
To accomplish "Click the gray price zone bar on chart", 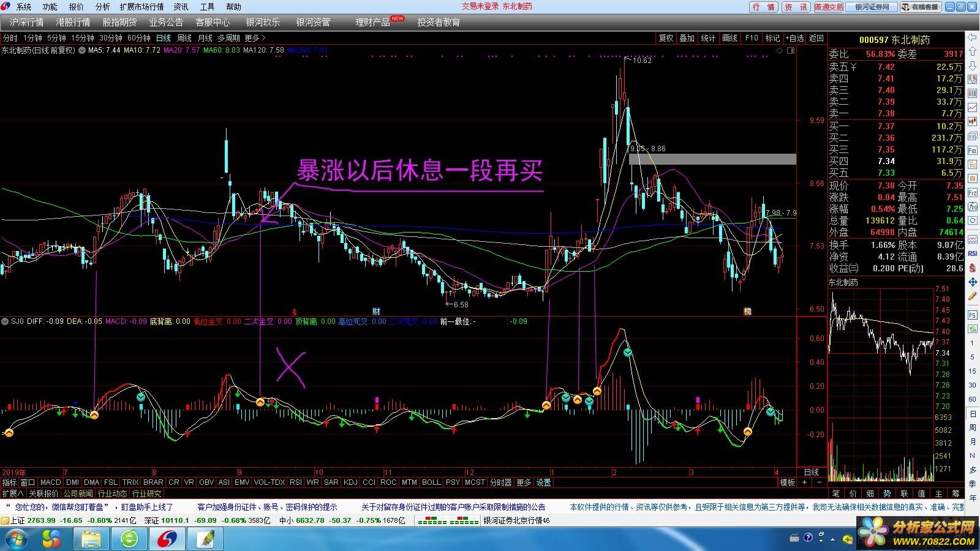I will pos(712,159).
